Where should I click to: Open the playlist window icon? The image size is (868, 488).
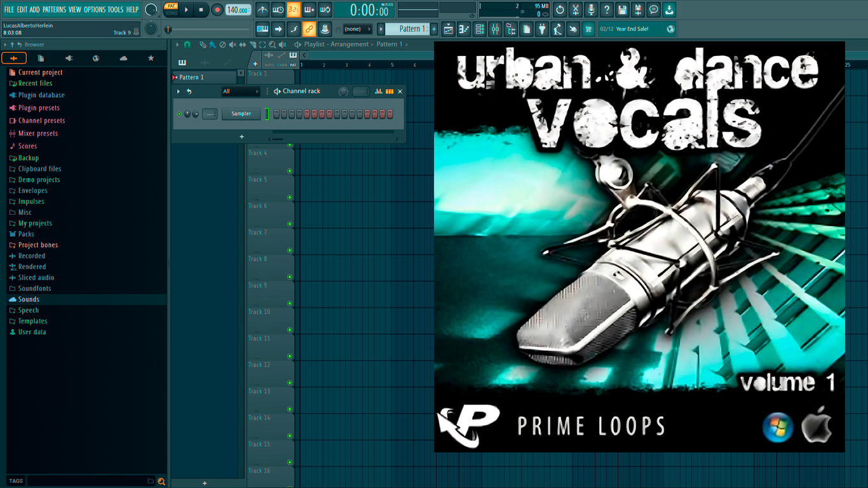[449, 29]
